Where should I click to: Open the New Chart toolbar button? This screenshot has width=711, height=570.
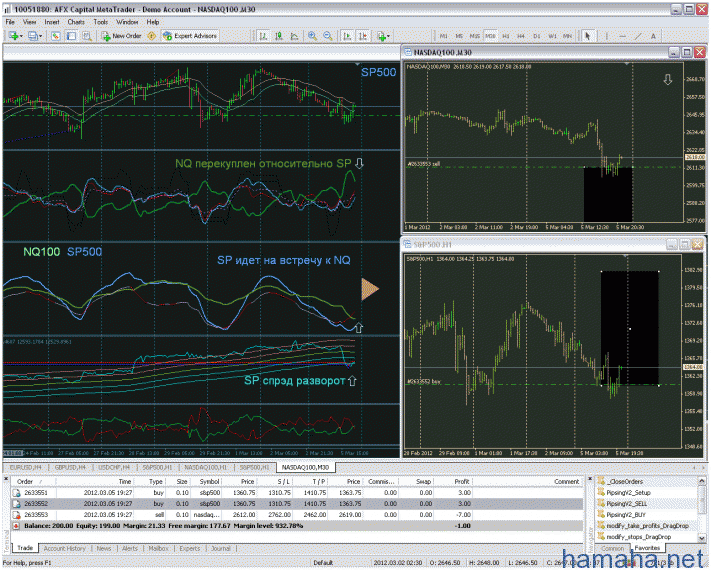(14, 36)
